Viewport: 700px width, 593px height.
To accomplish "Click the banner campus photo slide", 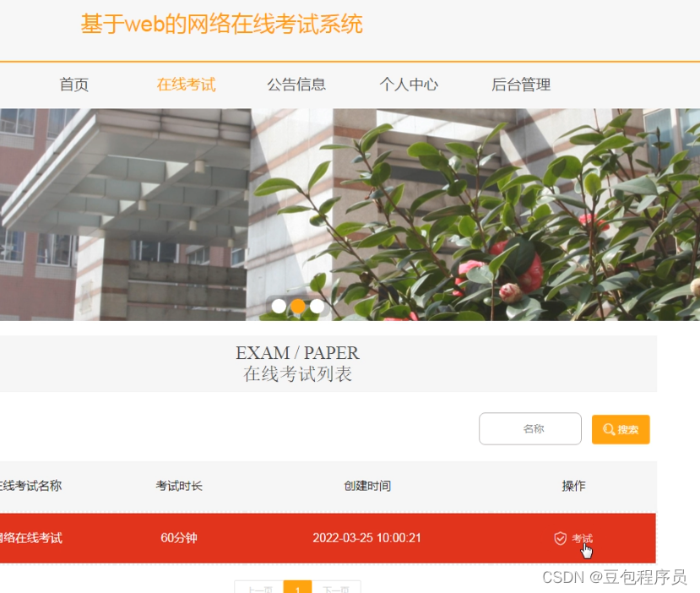I will pos(350,211).
